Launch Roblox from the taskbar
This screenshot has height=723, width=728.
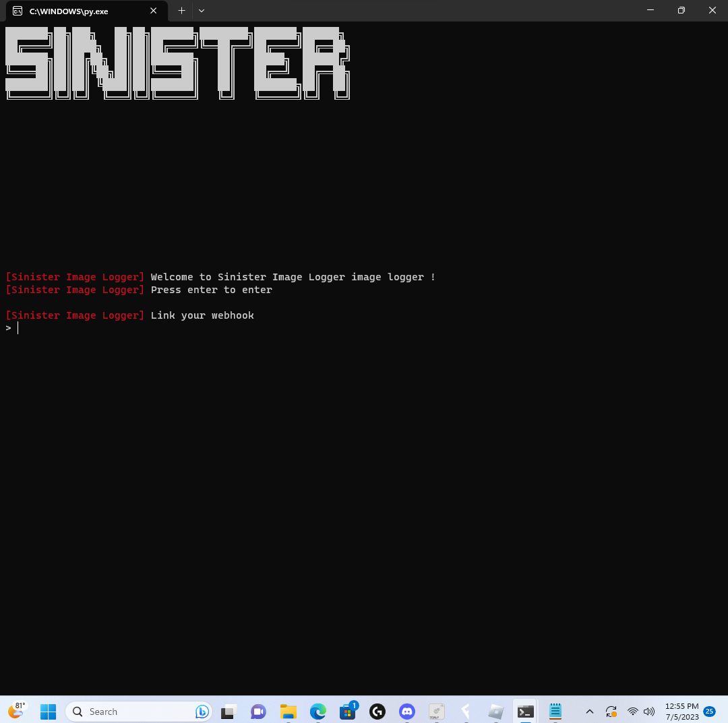click(495, 711)
